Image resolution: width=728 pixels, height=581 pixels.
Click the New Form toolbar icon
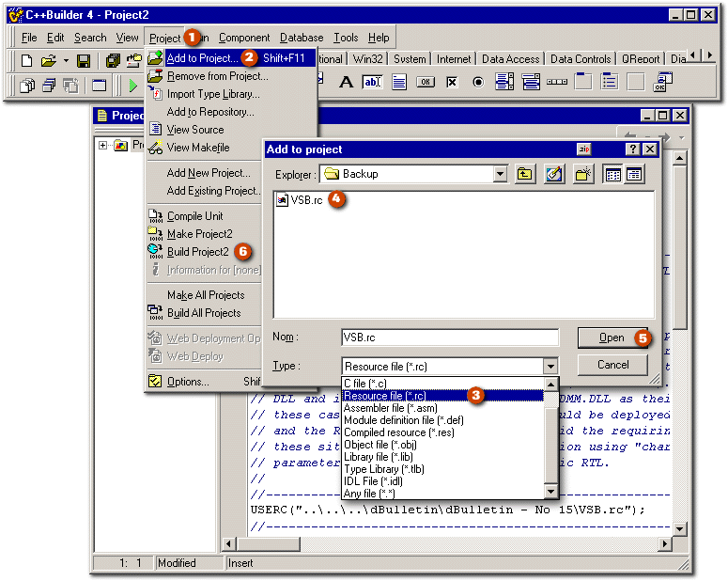(99, 86)
